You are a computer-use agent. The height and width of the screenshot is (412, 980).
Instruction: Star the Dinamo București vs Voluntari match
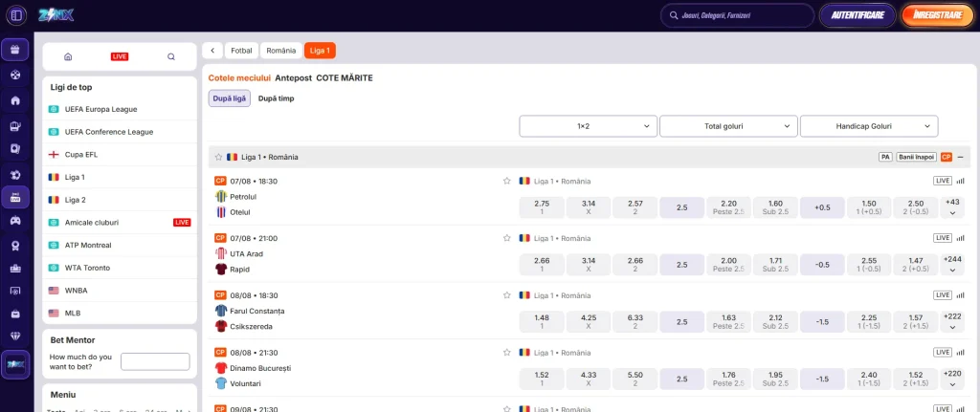pos(507,352)
